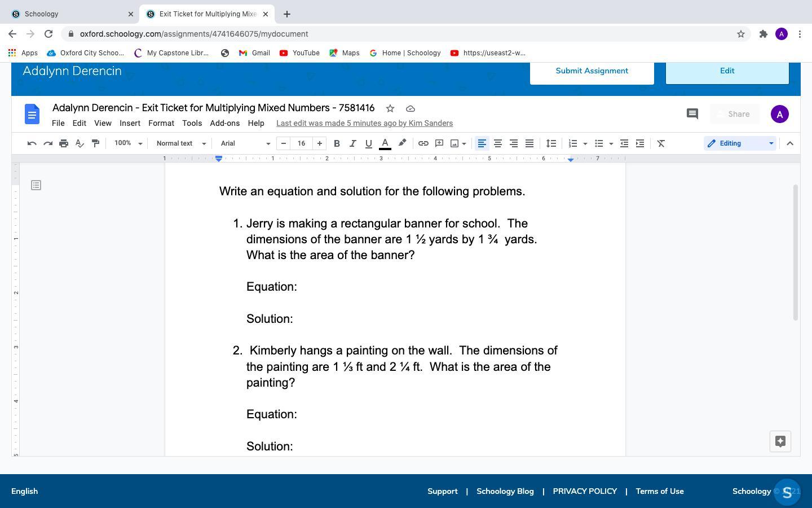
Task: Open the Support footer link
Action: [443, 491]
